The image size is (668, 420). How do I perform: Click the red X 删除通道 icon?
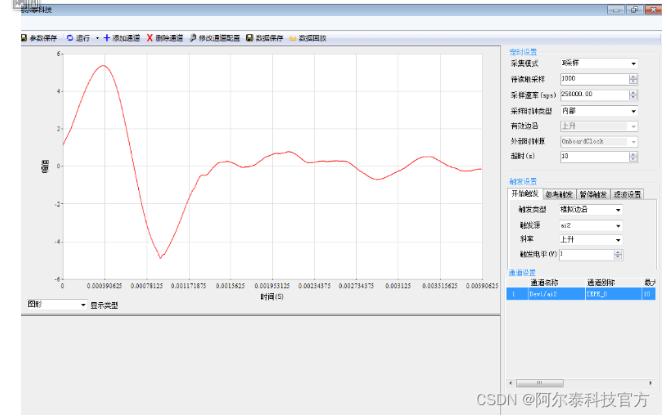[x=150, y=38]
